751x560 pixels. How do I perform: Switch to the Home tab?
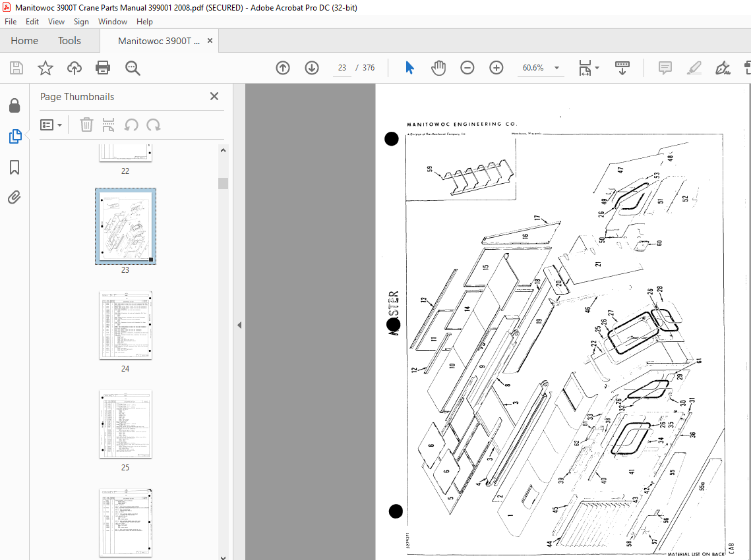(24, 41)
